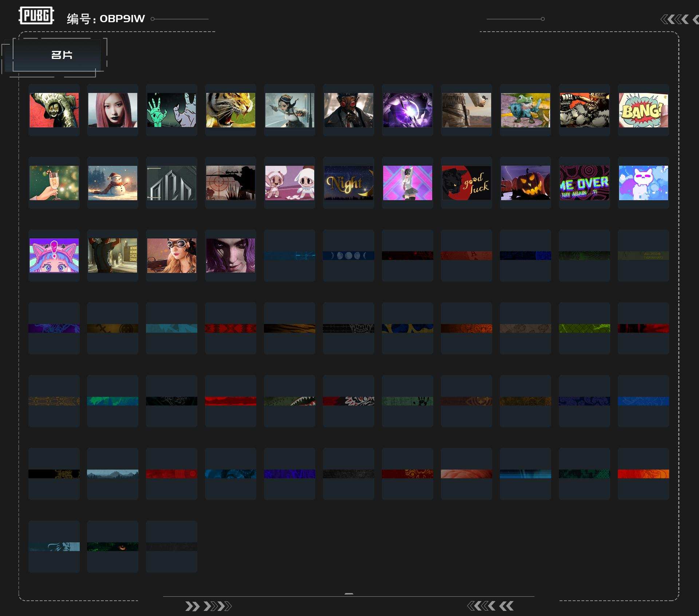Pick the BANG! comic name card
Screen dimensions: 699x616
click(643, 110)
